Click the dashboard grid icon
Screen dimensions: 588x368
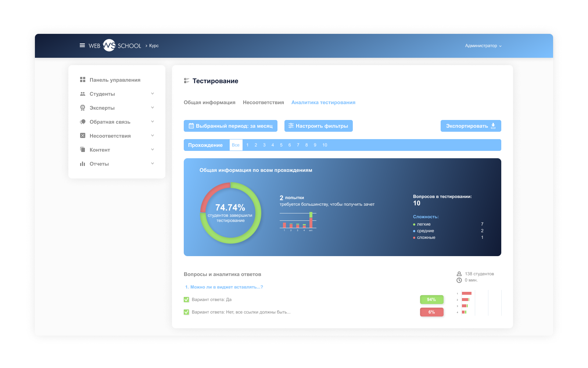point(83,80)
